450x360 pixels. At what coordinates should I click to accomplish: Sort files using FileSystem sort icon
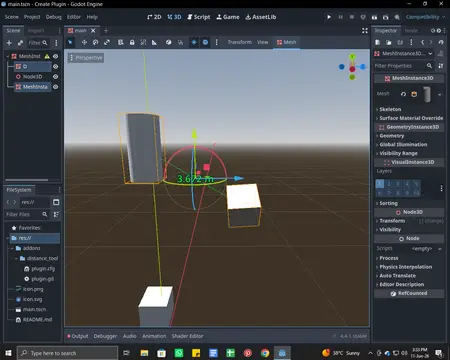tap(56, 214)
